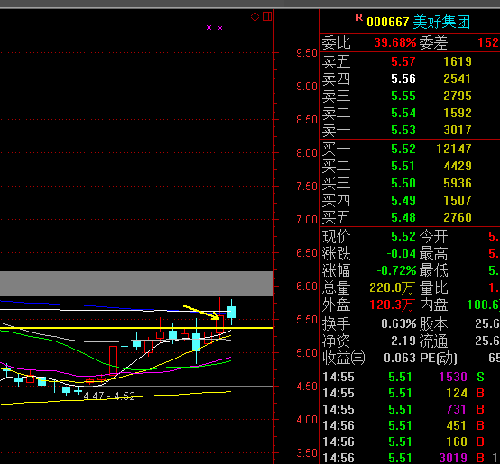This screenshot has height=464, width=500.
Task: Click the 最高 label
Action: pos(434,254)
